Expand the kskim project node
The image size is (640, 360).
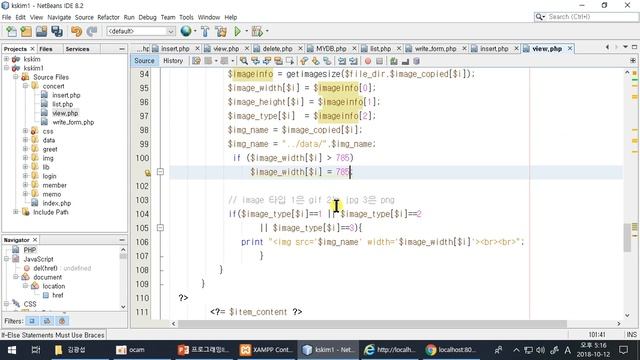point(6,59)
